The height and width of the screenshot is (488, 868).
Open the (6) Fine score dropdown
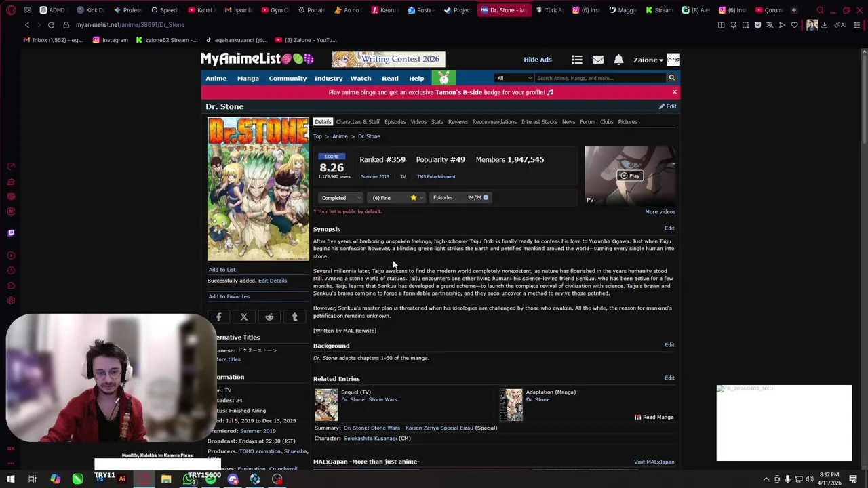tap(397, 198)
